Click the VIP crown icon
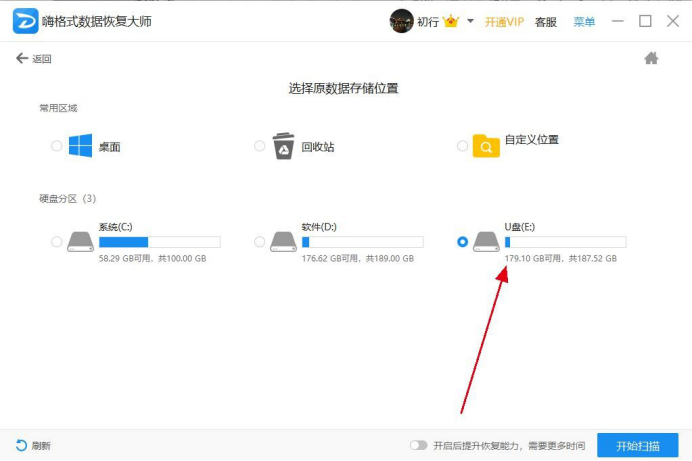The image size is (692, 461). click(x=451, y=21)
